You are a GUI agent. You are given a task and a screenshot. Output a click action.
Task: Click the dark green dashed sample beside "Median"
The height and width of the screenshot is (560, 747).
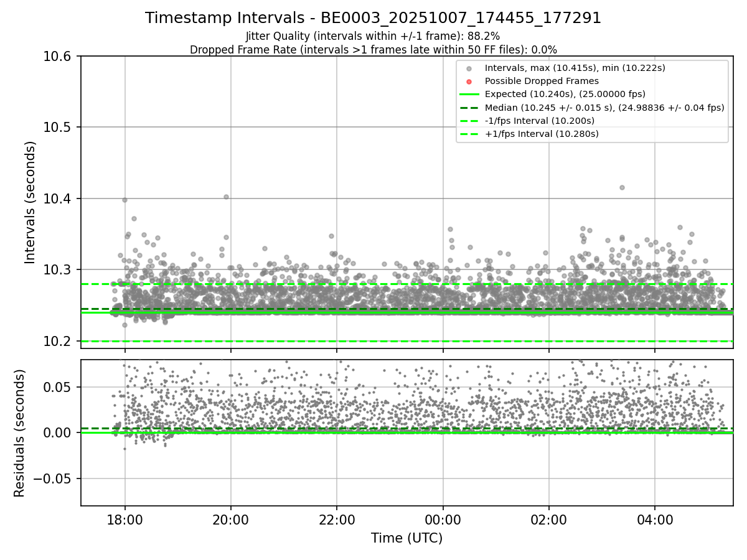tap(469, 108)
